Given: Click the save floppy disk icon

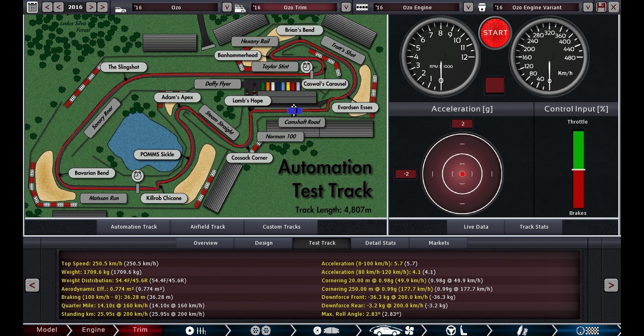Looking at the screenshot, I should [x=601, y=7].
